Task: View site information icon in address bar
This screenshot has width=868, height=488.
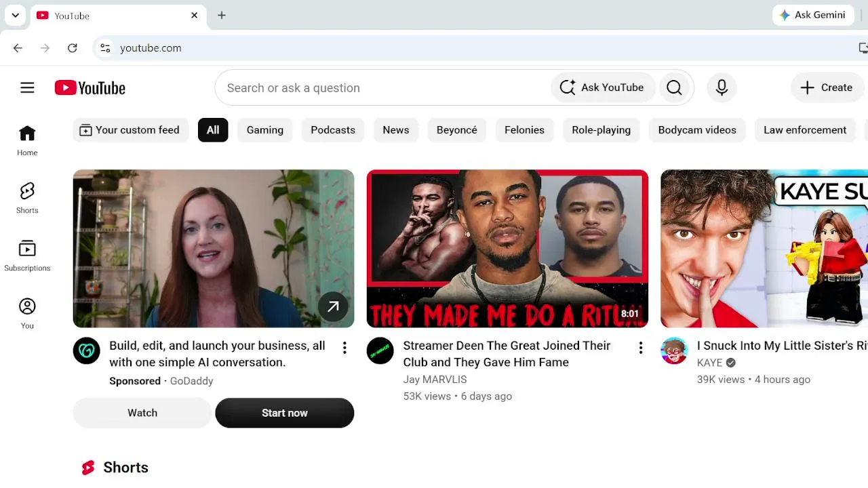Action: click(105, 48)
